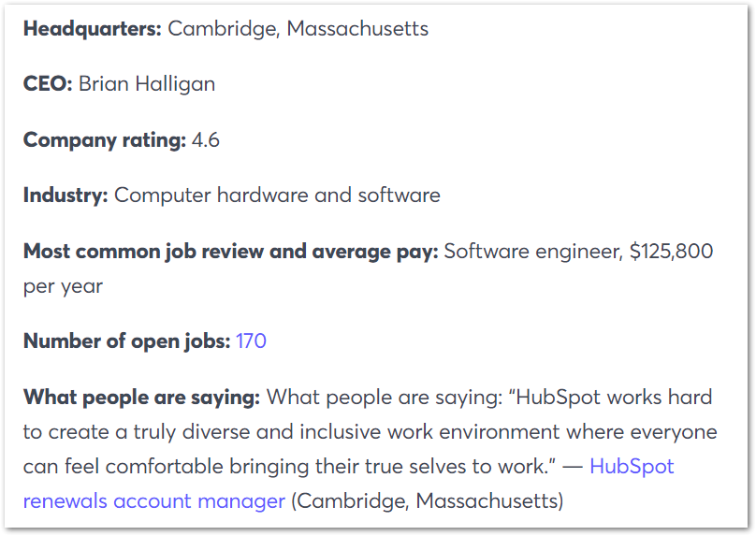The height and width of the screenshot is (536, 756).
Task: Click the bold 'What people are saying:' label
Action: [x=142, y=398]
